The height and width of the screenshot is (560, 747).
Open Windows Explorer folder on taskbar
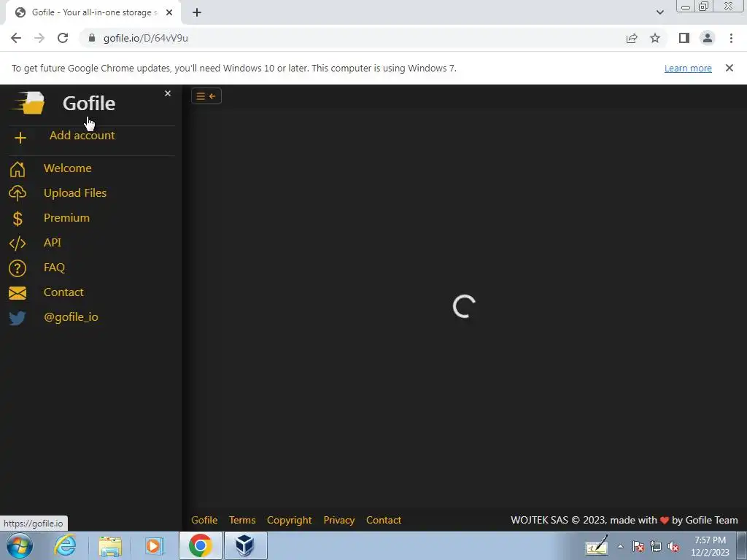[x=110, y=546]
